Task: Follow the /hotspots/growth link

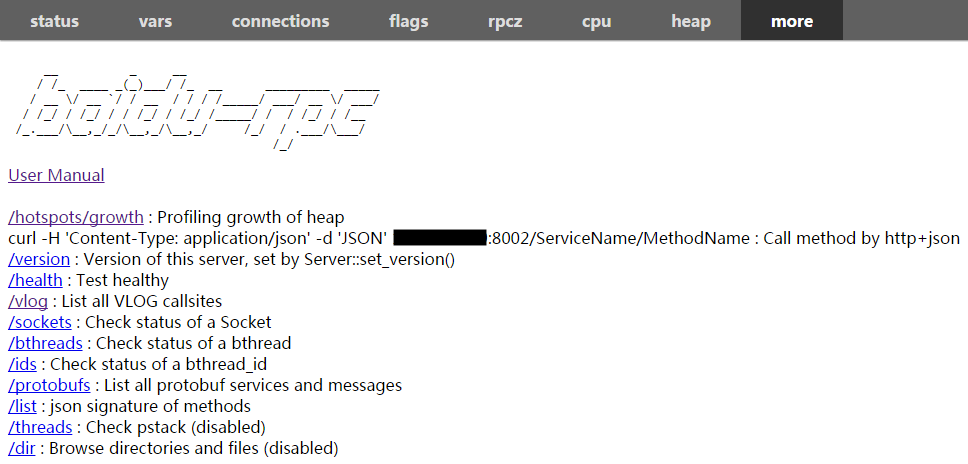Action: (x=76, y=218)
